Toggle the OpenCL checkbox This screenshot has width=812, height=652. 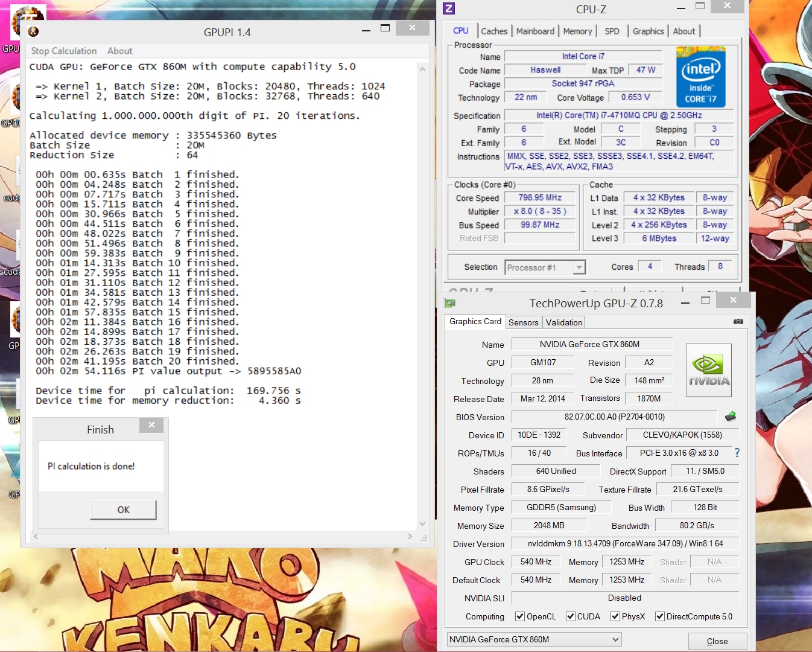[x=520, y=616]
